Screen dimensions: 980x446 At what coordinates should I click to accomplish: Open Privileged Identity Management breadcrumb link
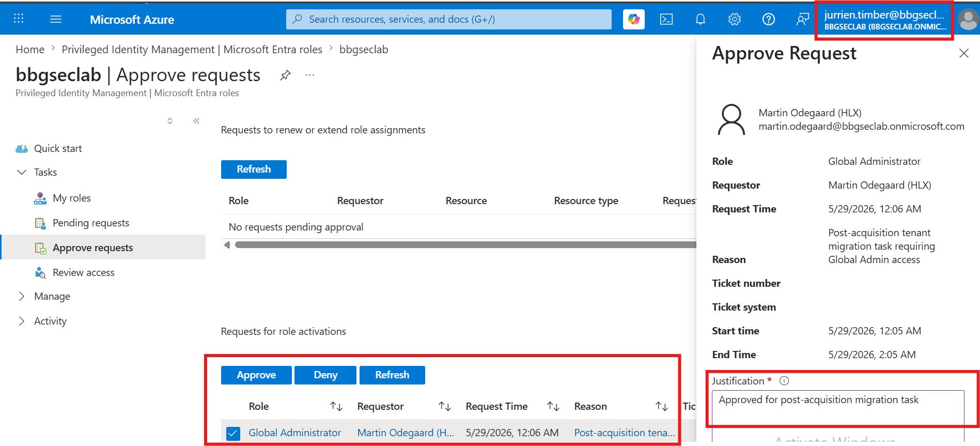coord(192,50)
